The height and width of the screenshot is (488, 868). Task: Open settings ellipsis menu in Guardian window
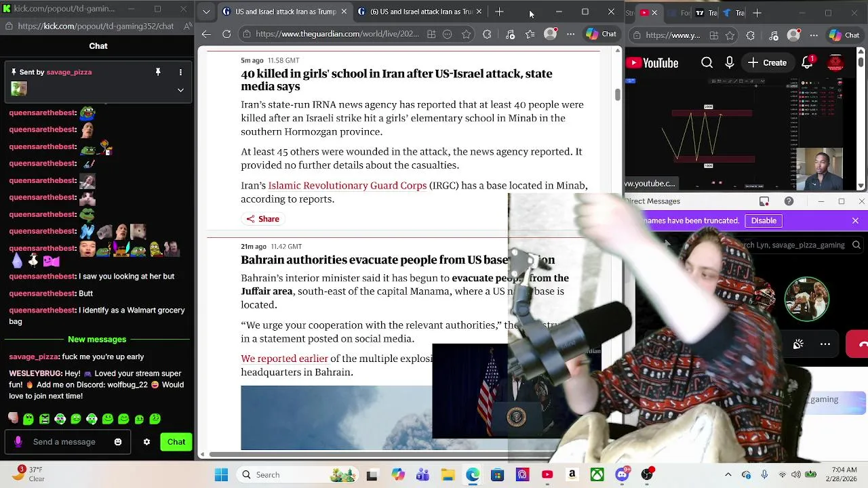tap(570, 35)
